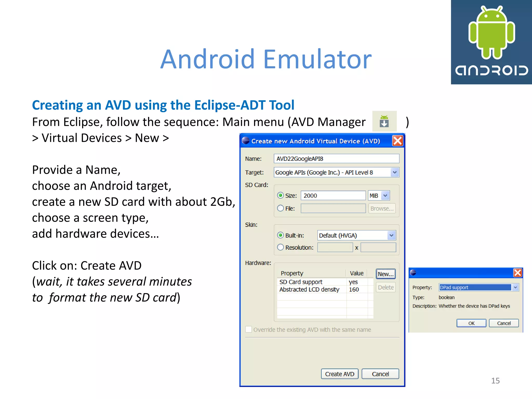Image resolution: width=532 pixels, height=399 pixels.
Task: Click Eclipse icon in AVD dialog title bar
Action: 245,141
